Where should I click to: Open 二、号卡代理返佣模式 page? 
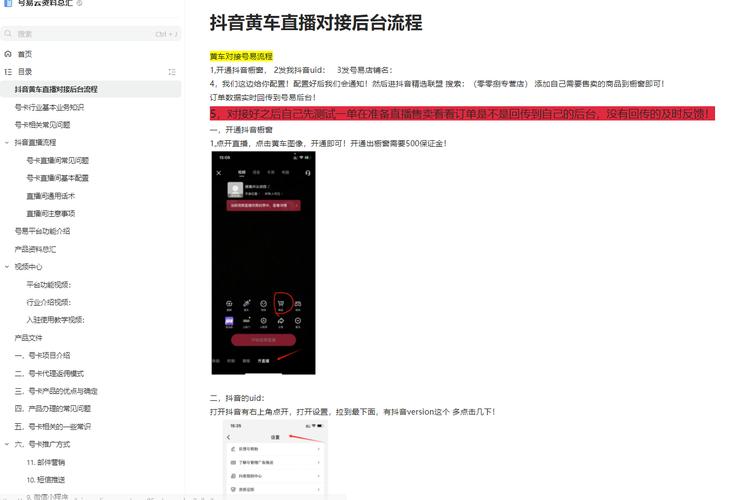49,373
